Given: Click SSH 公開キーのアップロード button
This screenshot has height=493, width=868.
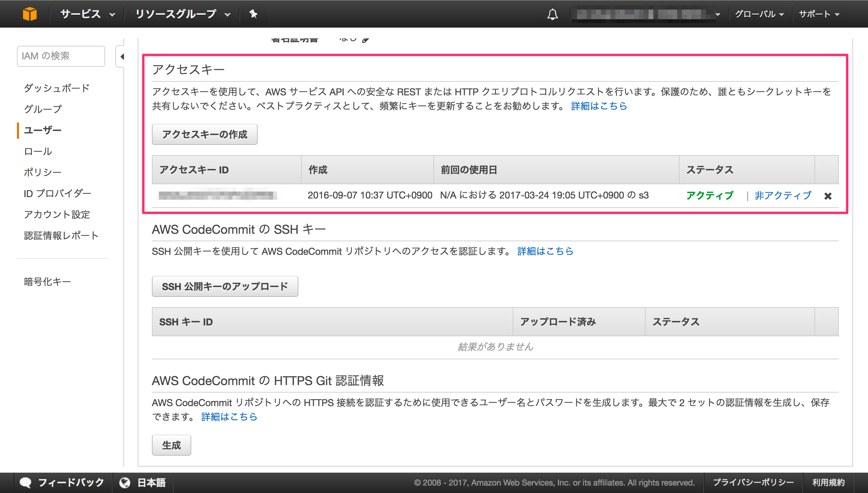Looking at the screenshot, I should 225,286.
